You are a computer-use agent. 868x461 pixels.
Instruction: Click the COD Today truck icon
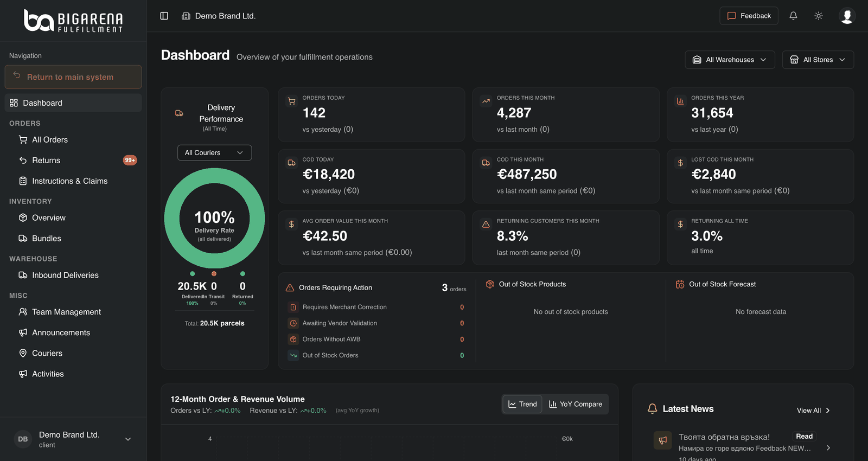[291, 163]
